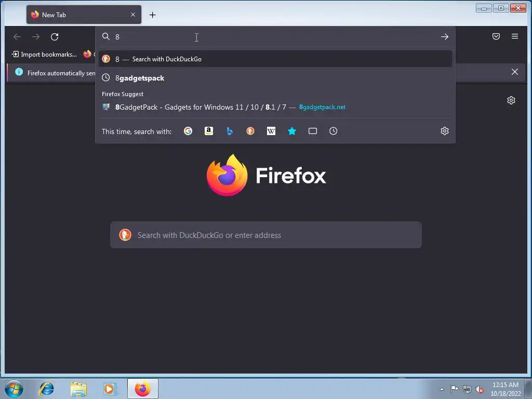This screenshot has height=399, width=532.
Task: Go forward with the right arrow
Action: [x=36, y=37]
